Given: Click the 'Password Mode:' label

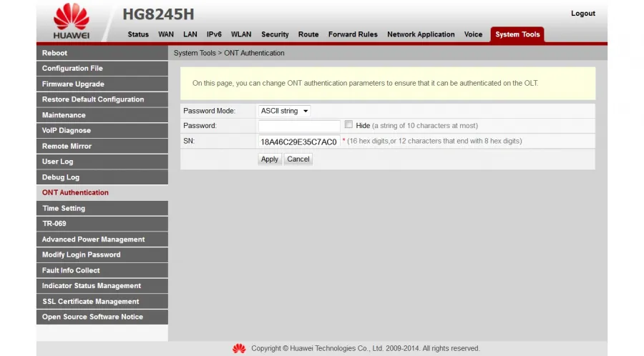Looking at the screenshot, I should [209, 111].
